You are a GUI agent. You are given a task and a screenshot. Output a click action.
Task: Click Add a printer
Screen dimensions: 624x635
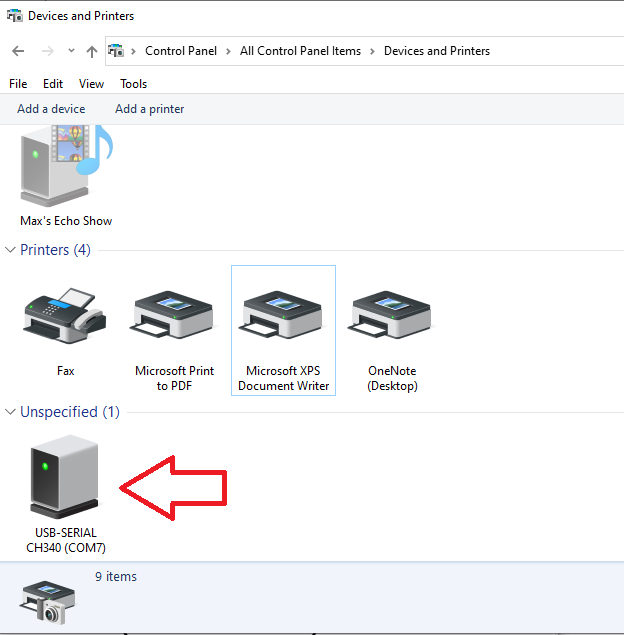tap(149, 109)
